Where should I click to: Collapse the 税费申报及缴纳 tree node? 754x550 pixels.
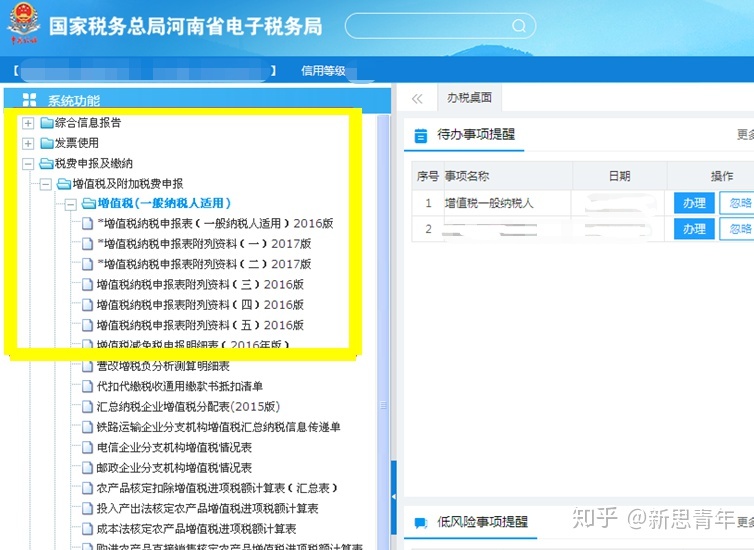[28, 163]
